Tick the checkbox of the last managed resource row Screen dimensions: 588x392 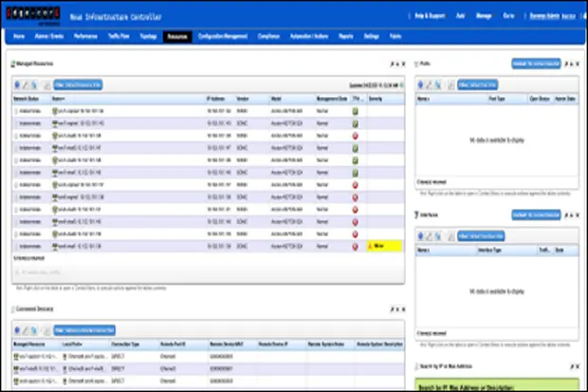(x=16, y=247)
